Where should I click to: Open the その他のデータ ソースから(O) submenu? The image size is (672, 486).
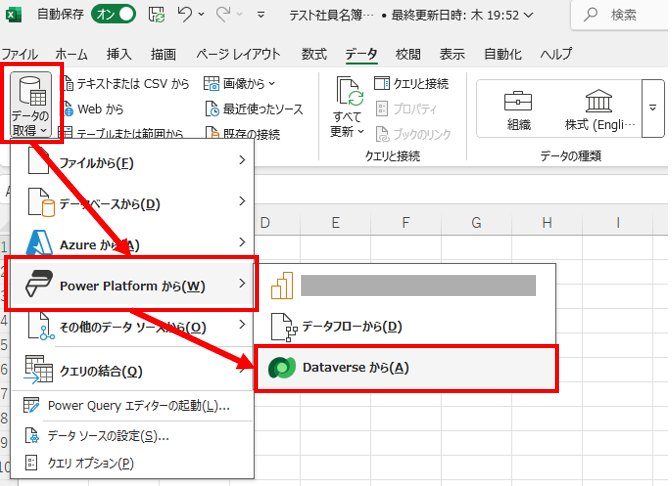click(x=133, y=327)
